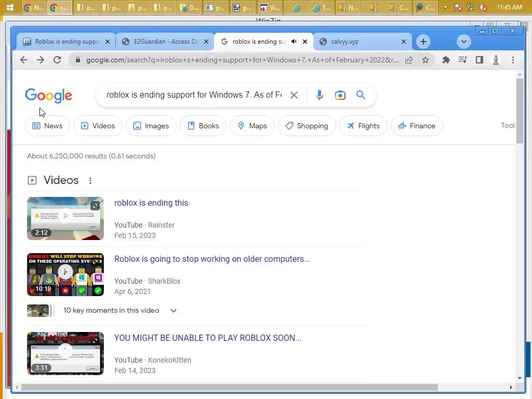
Task: Open a new Chrome tab
Action: (423, 42)
